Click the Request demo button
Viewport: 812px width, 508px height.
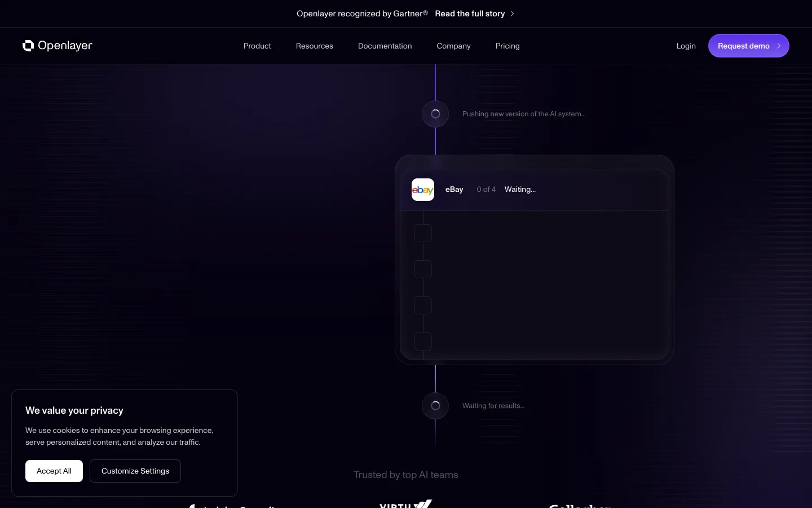pyautogui.click(x=749, y=46)
